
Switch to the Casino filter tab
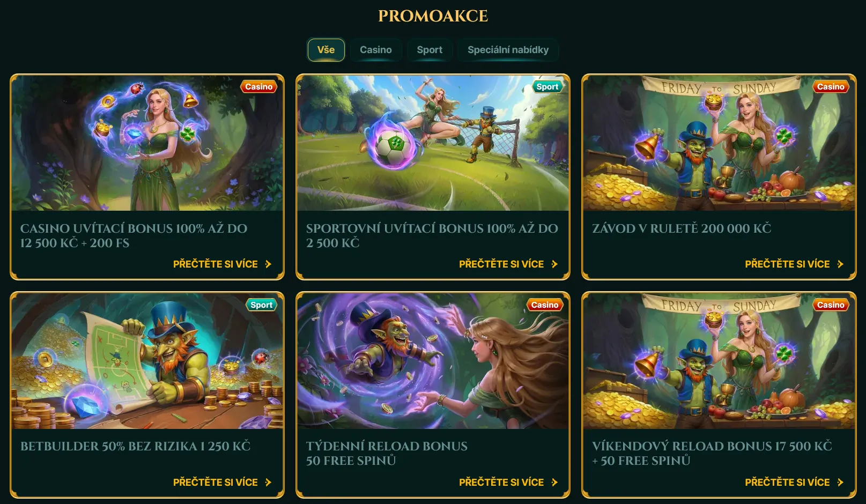click(376, 50)
